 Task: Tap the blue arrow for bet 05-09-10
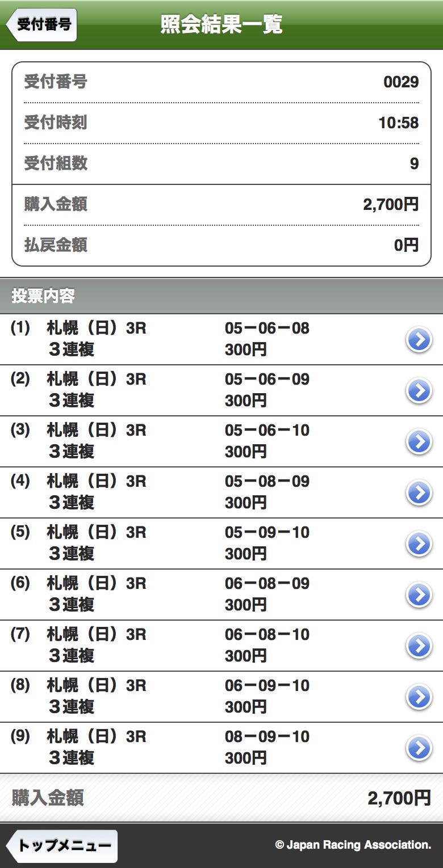pos(419,544)
